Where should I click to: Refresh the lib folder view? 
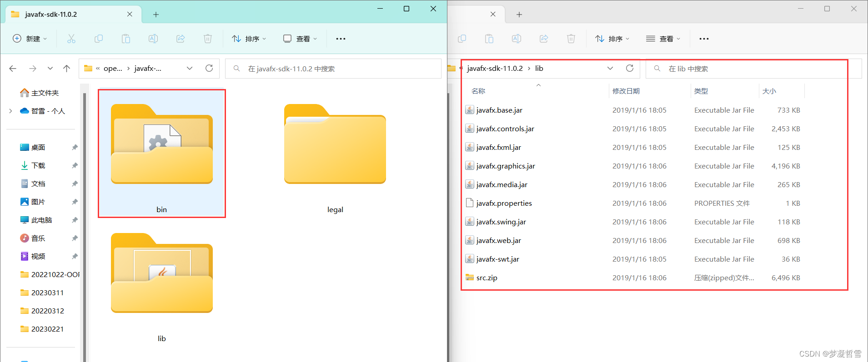630,68
